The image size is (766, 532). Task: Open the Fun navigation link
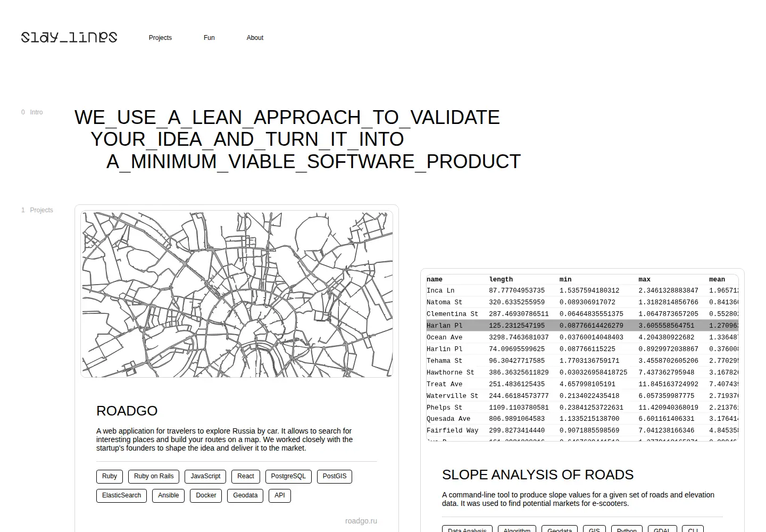coord(209,38)
